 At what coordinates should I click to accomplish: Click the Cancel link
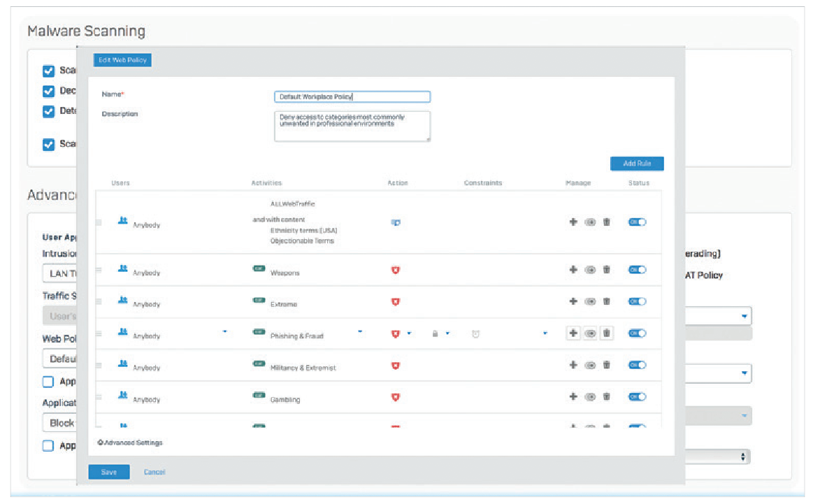coord(154,472)
